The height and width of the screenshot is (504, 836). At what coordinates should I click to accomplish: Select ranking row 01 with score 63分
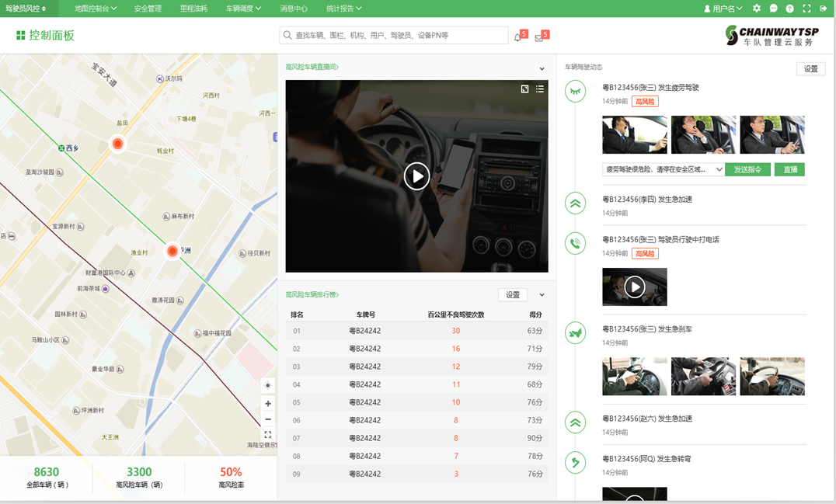click(x=417, y=331)
